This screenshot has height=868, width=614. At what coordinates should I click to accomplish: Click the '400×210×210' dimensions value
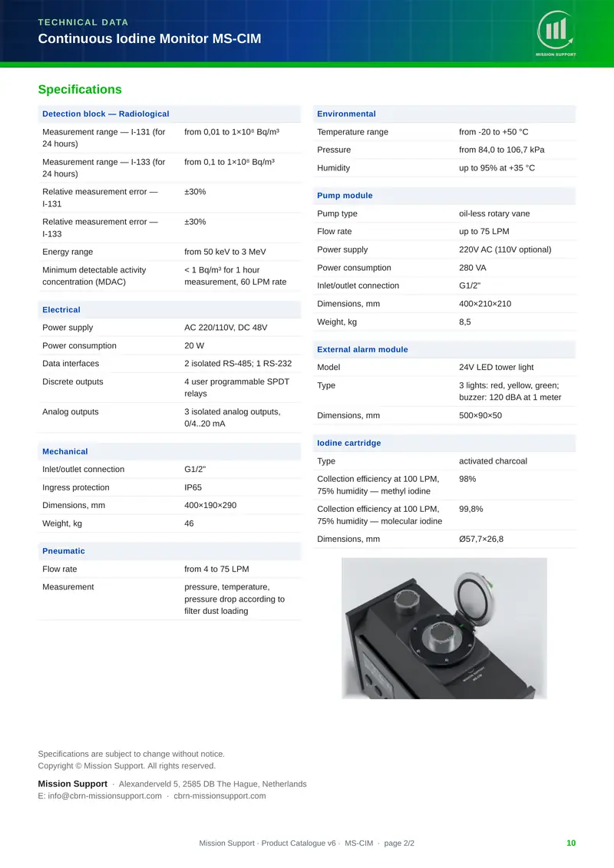(x=485, y=303)
